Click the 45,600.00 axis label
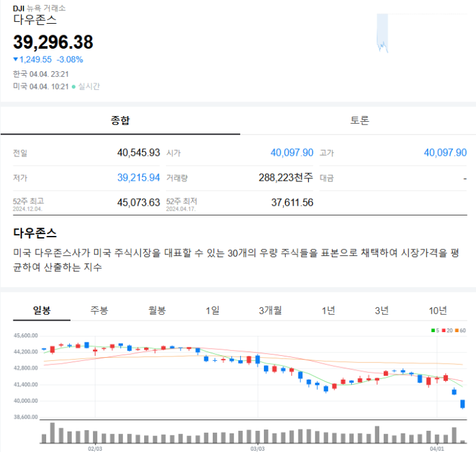 tap(26, 336)
